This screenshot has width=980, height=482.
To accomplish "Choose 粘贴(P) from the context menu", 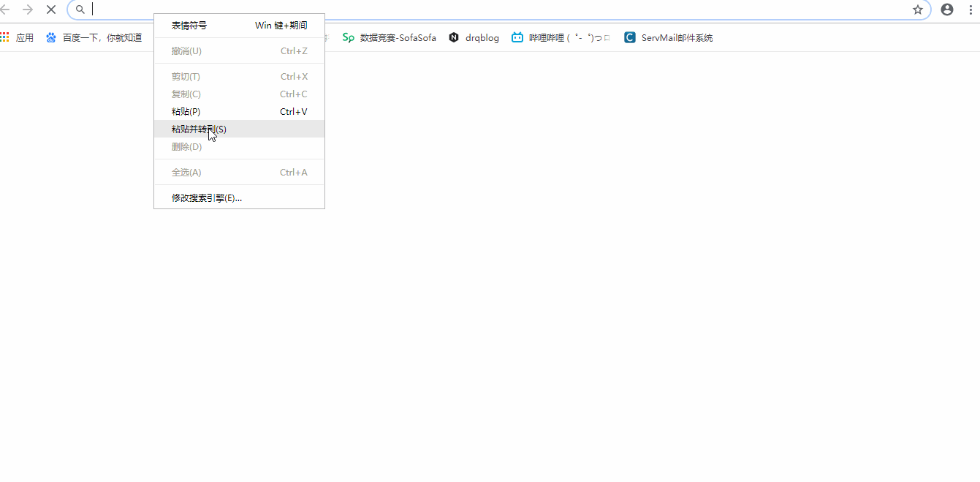I will click(239, 112).
